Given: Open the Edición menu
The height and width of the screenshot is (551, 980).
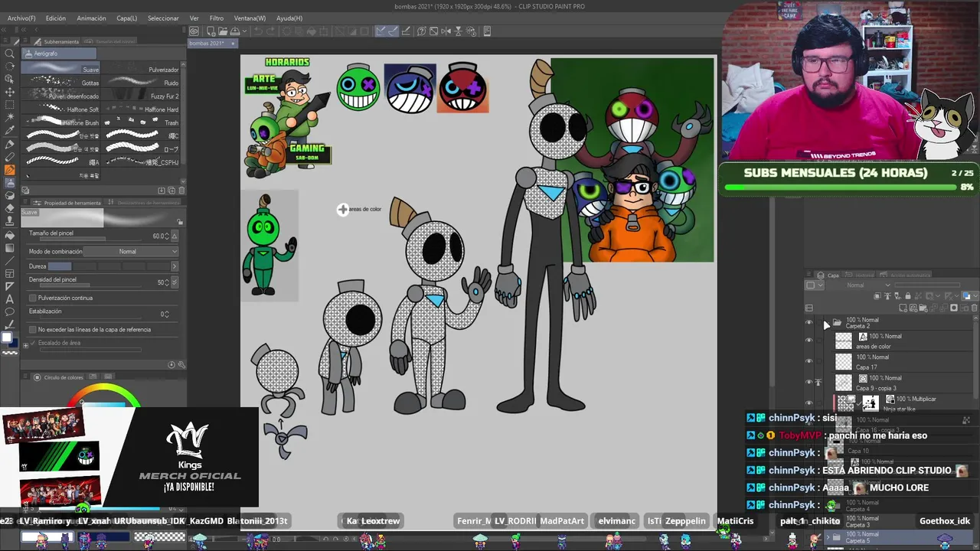Looking at the screenshot, I should coord(56,18).
